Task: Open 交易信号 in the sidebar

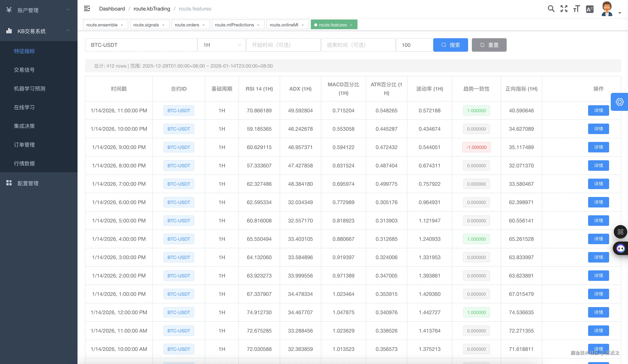Action: tap(24, 70)
